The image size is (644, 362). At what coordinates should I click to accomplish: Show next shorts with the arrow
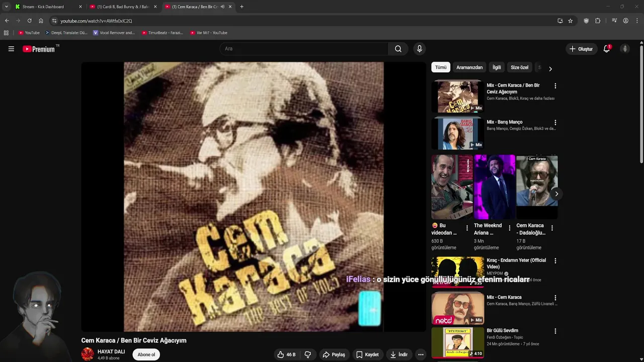coord(556,194)
